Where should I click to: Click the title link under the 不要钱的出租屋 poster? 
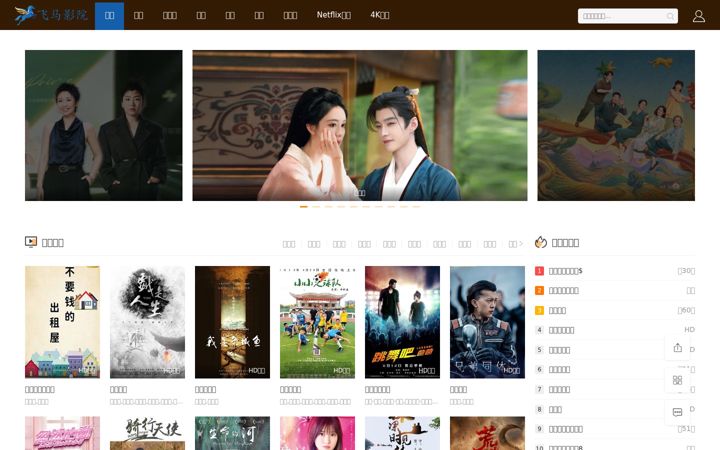coord(39,389)
